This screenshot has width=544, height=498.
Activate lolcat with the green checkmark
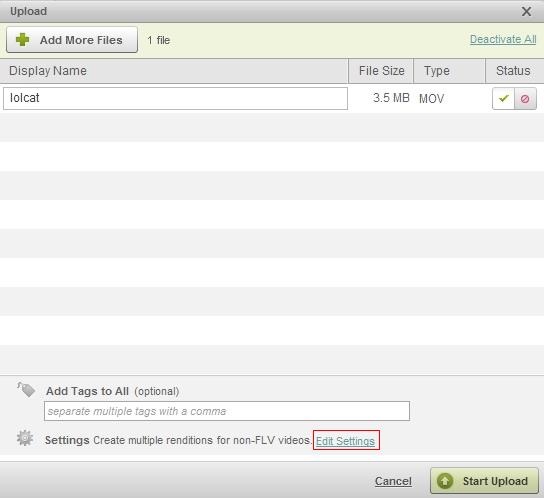pyautogui.click(x=503, y=99)
